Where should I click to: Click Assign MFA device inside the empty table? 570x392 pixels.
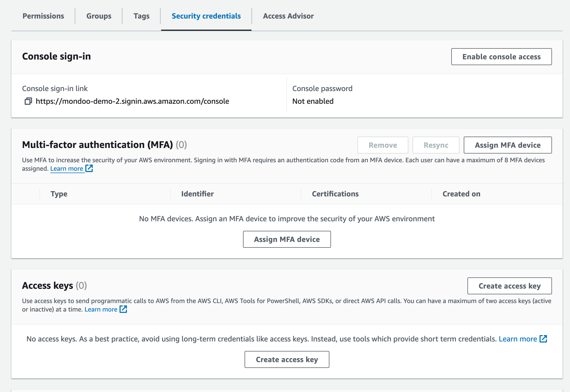point(287,239)
